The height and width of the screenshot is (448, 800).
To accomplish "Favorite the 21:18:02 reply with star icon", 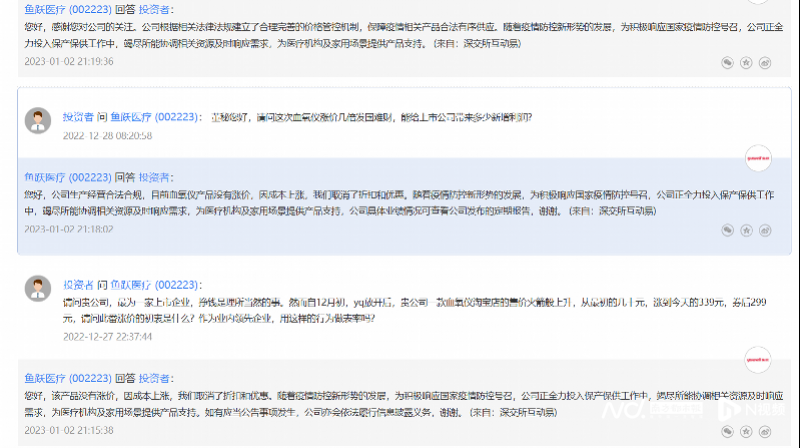I will click(x=746, y=231).
